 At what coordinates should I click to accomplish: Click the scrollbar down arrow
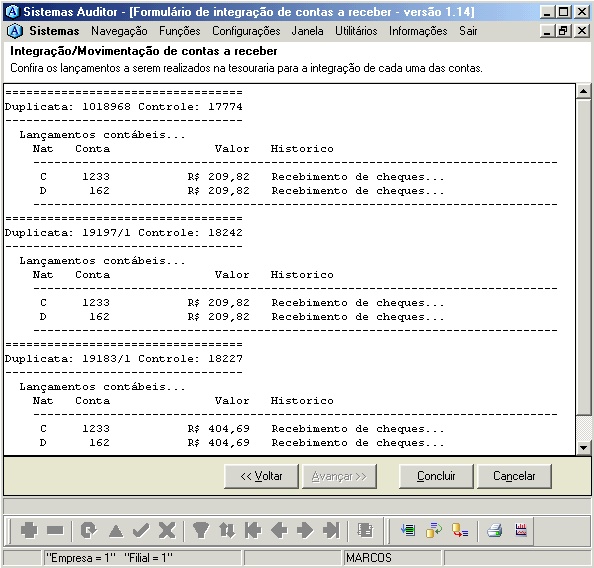(x=583, y=448)
